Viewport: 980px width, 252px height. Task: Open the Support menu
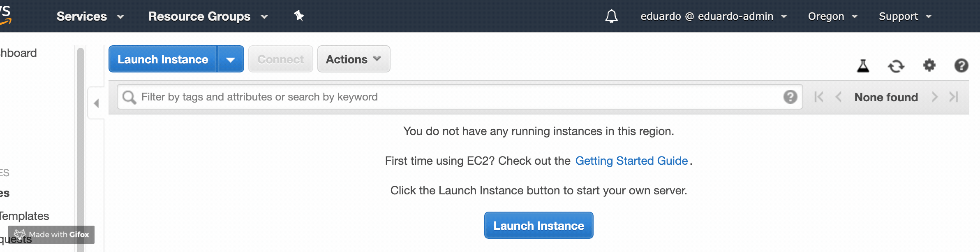tap(905, 16)
